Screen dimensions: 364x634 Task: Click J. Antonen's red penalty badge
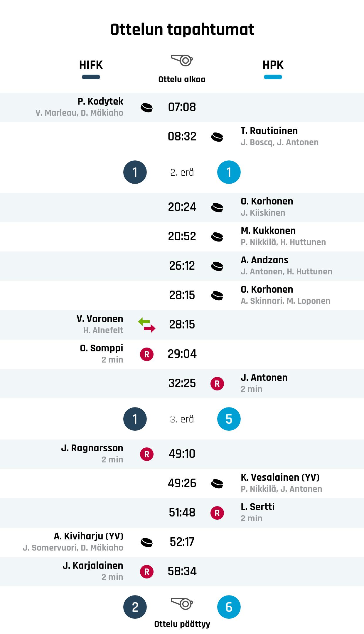pos(217,384)
